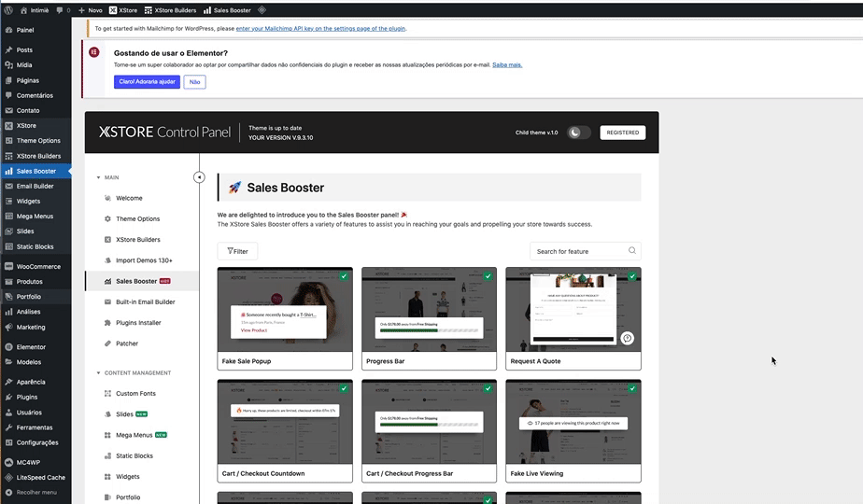This screenshot has width=863, height=504.
Task: Collapse the control panel navigation arrow
Action: point(199,177)
